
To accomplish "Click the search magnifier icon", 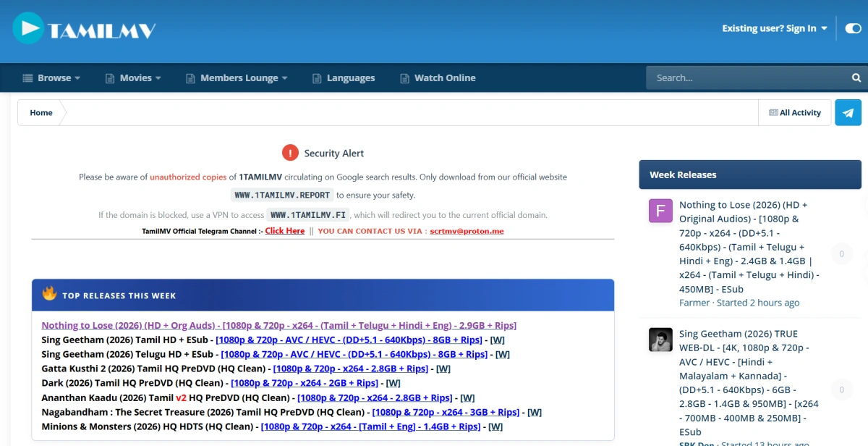I will click(856, 77).
